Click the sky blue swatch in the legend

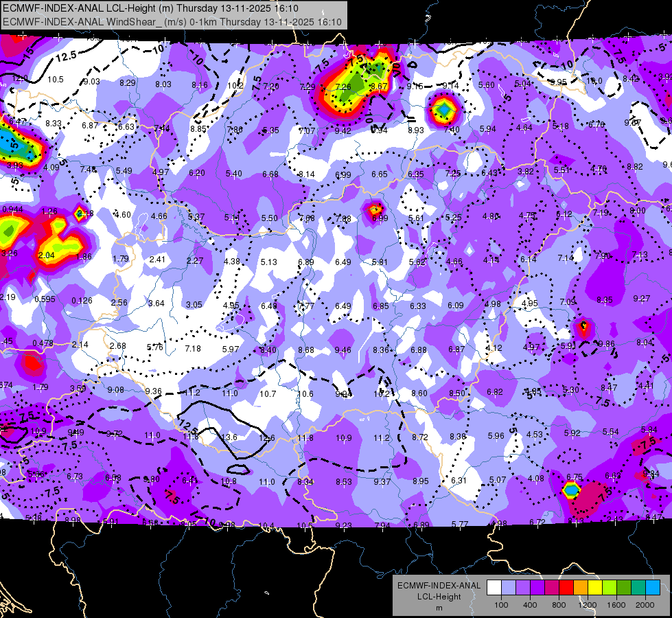[653, 588]
